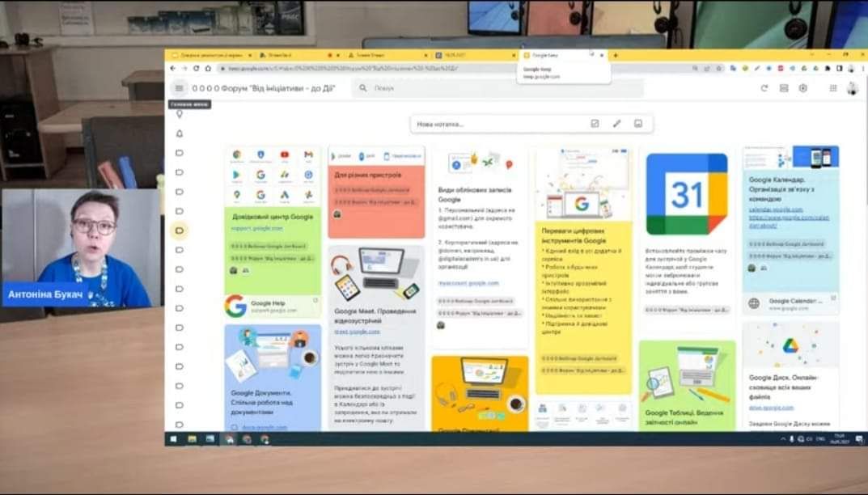Open the Google Таблиці note illustration
The height and width of the screenshot is (495, 868).
tap(687, 374)
